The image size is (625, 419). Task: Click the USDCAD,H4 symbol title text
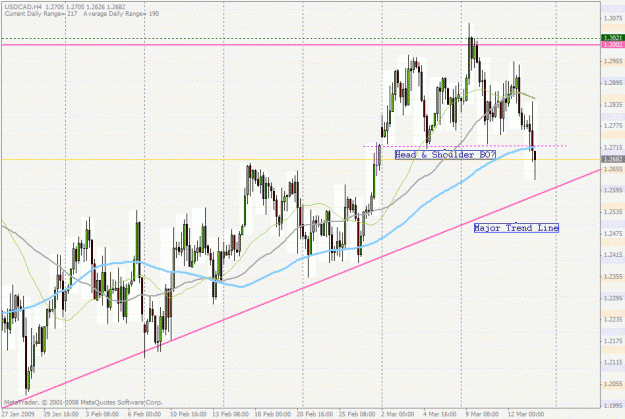click(x=22, y=7)
